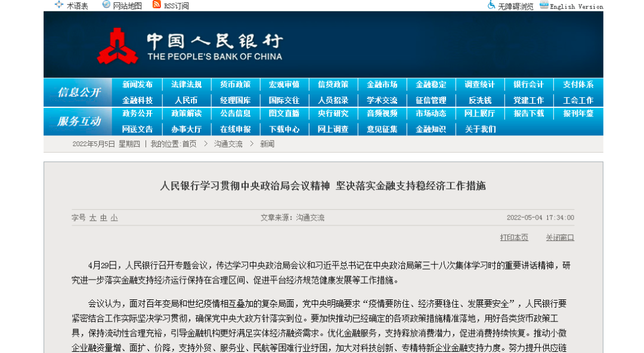Click the 无障碍浏览 wheelchair accessibility icon

point(491,5)
